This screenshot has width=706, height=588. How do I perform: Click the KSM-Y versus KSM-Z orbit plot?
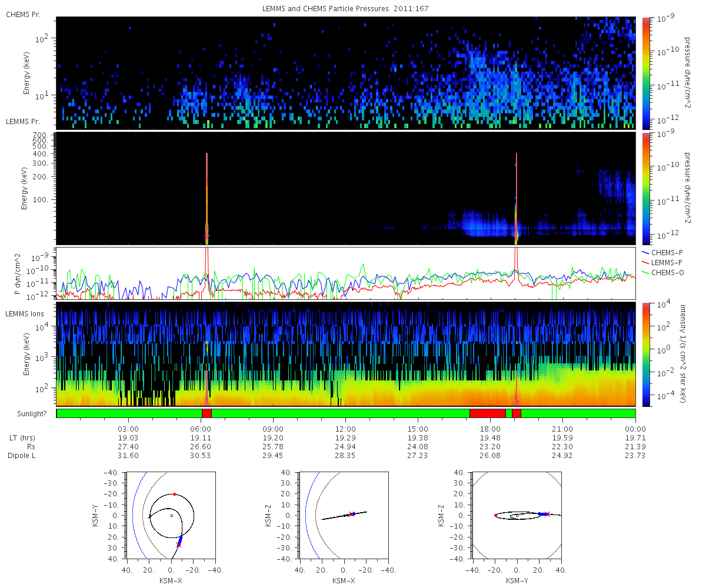(x=517, y=515)
